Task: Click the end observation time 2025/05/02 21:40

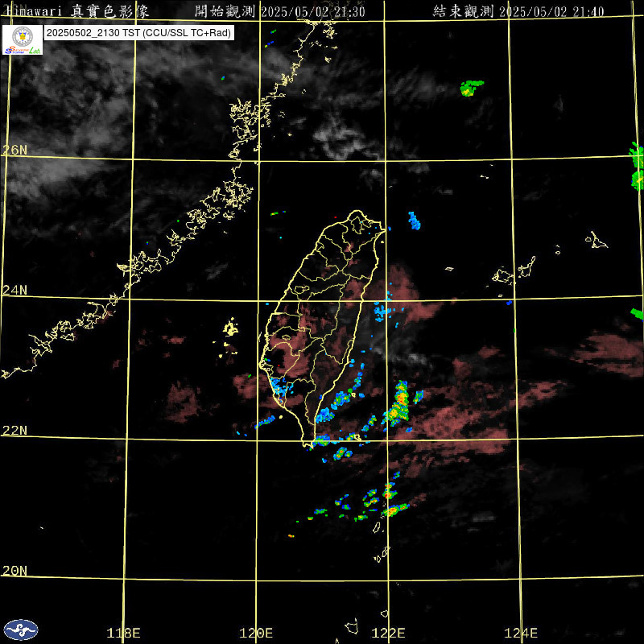Action: (x=551, y=11)
